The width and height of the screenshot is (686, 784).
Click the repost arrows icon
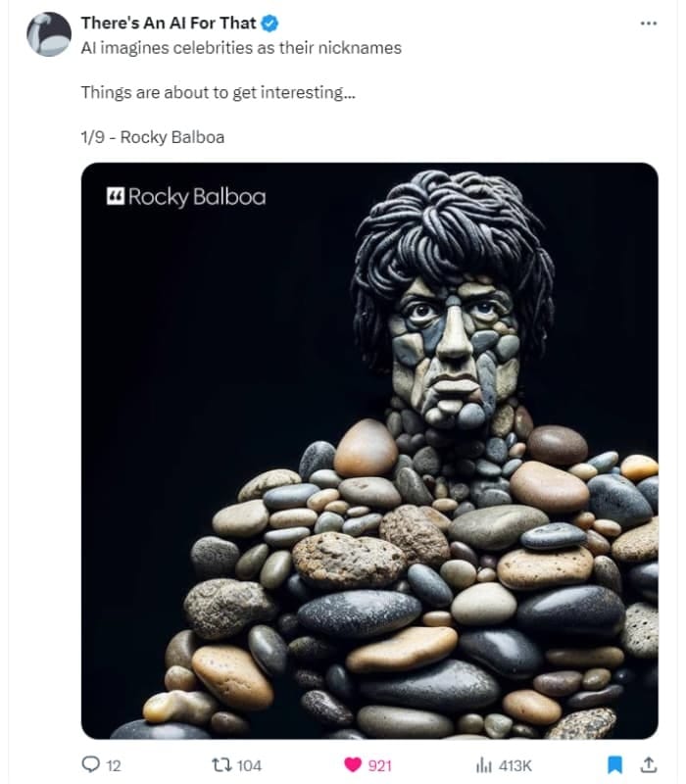(221, 765)
